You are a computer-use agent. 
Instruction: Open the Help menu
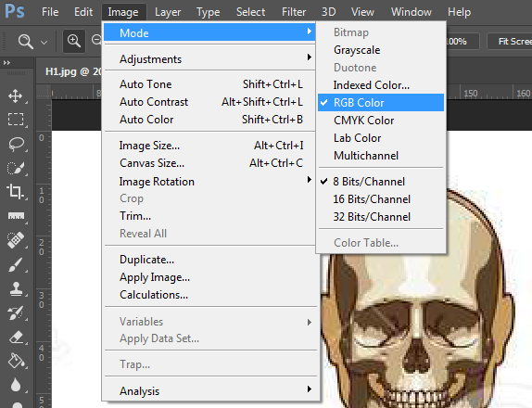pyautogui.click(x=459, y=12)
